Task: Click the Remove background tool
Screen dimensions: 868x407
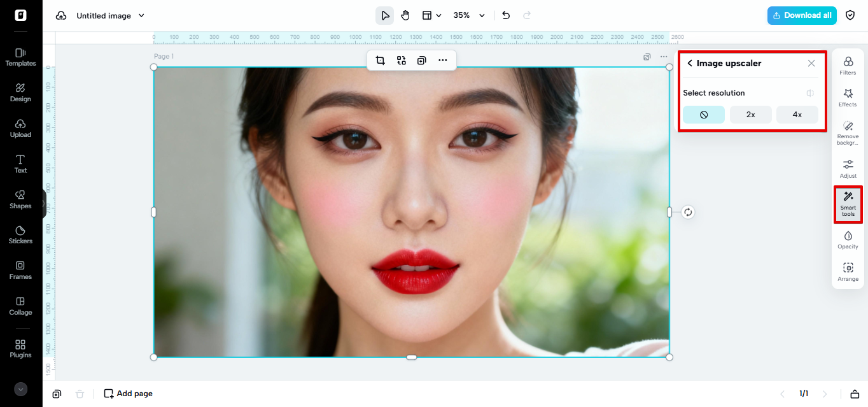Action: point(848,132)
